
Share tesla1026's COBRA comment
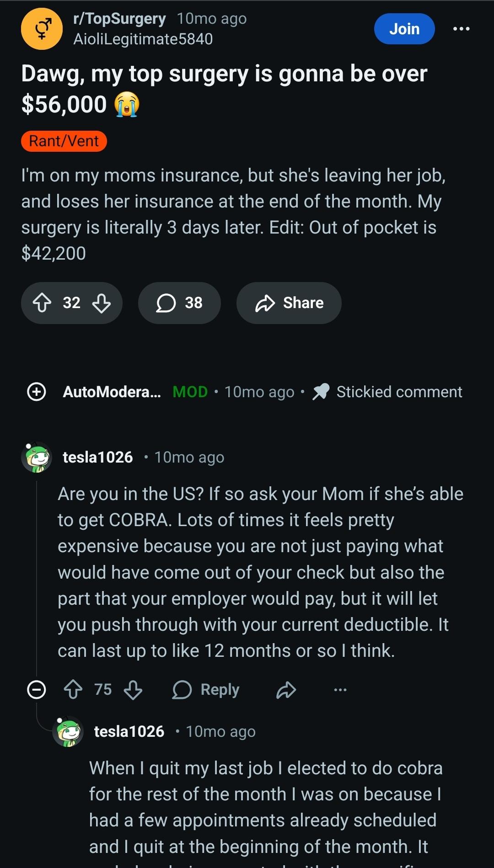286,689
